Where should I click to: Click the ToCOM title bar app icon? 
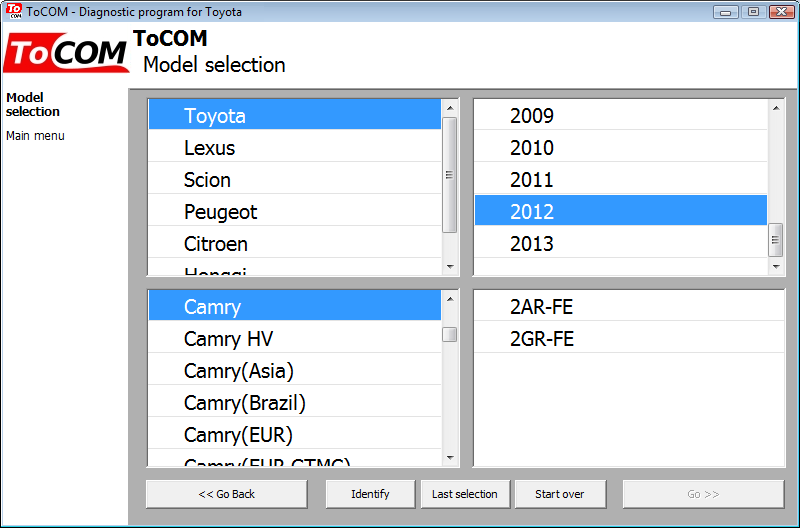14,11
